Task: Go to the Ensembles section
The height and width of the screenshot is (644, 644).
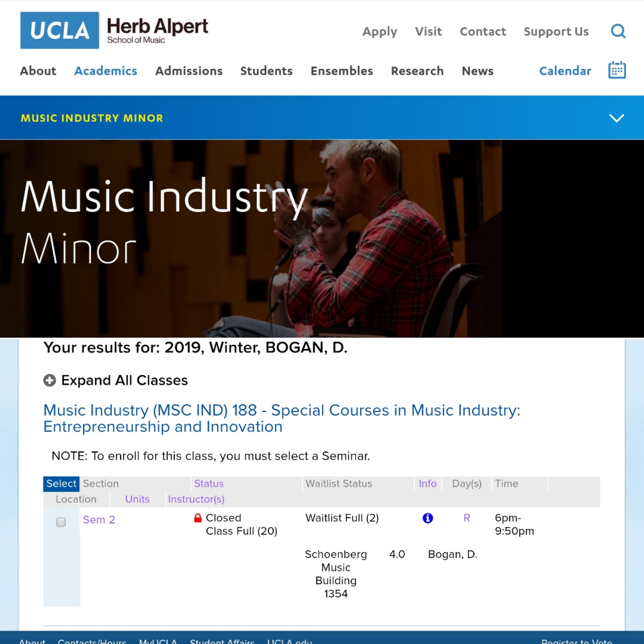Action: 341,71
